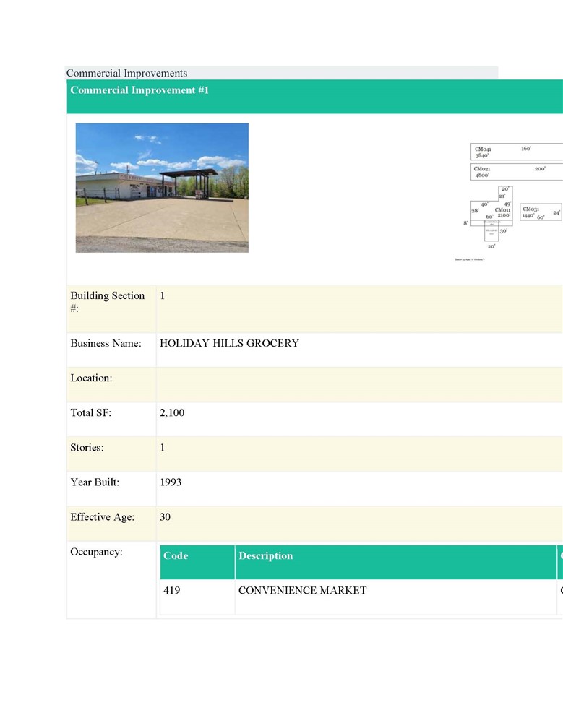
Task: Select the Building Section # label
Action: point(108,302)
